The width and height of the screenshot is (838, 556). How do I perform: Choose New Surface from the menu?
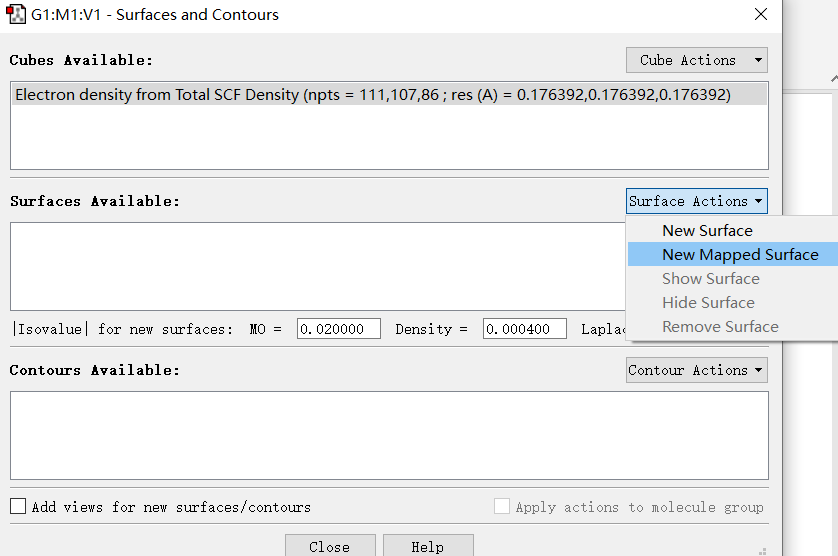click(x=707, y=230)
